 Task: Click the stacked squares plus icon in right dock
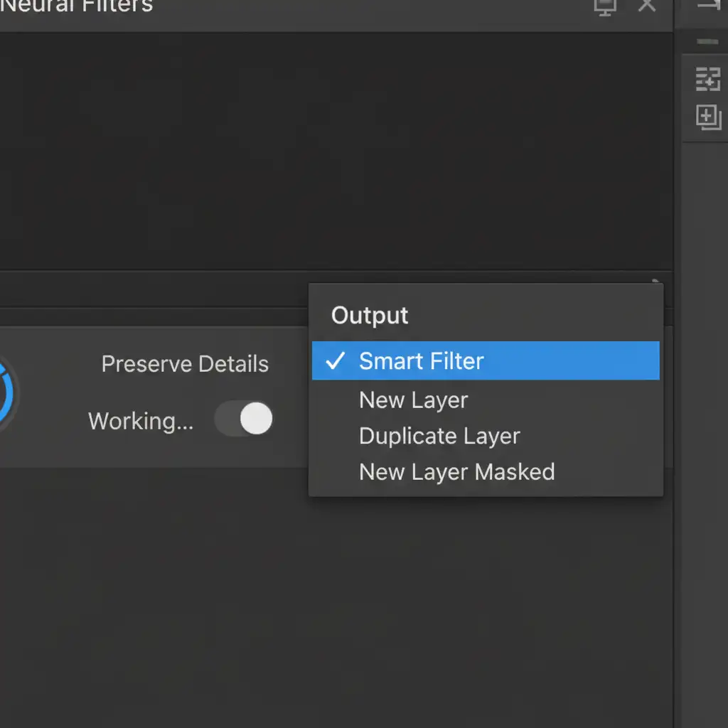708,117
